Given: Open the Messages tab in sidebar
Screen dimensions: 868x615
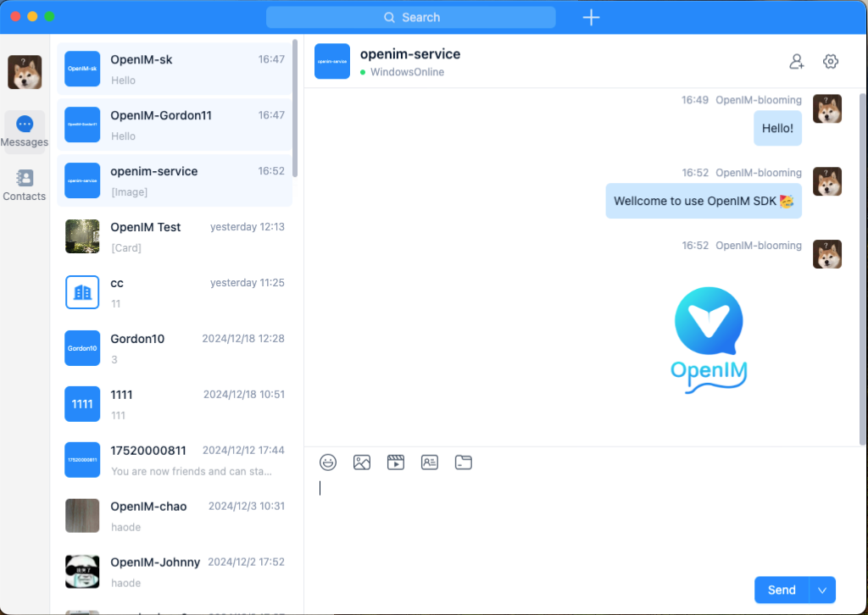Looking at the screenshot, I should pyautogui.click(x=25, y=131).
